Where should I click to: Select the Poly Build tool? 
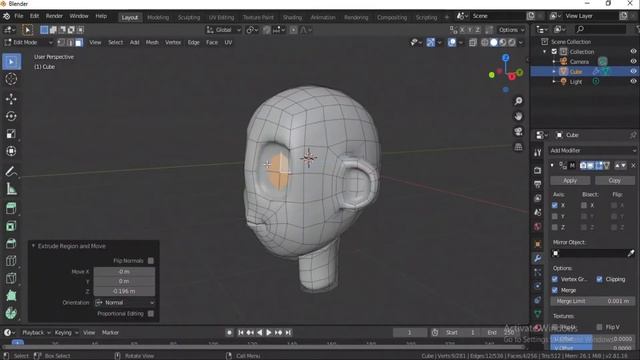(x=11, y=296)
